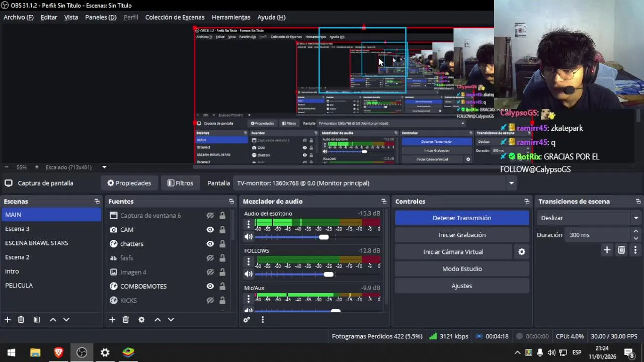This screenshot has height=362, width=644.
Task: Open source properties gear in Fuentes toolbar
Action: [141, 320]
